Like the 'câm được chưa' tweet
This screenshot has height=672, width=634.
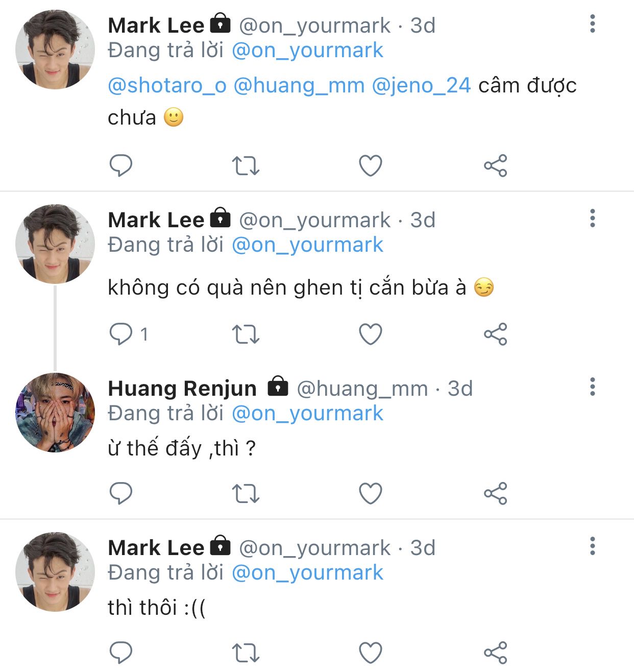[x=371, y=165]
